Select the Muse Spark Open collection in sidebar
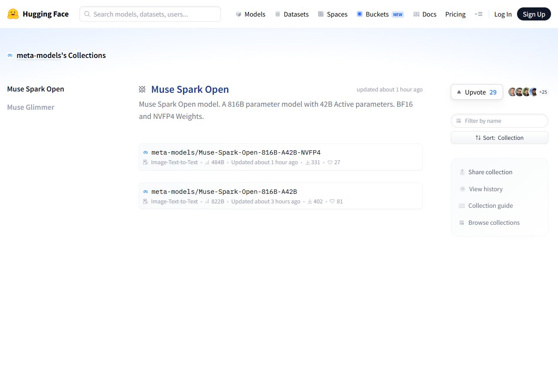558x392 pixels. [36, 89]
